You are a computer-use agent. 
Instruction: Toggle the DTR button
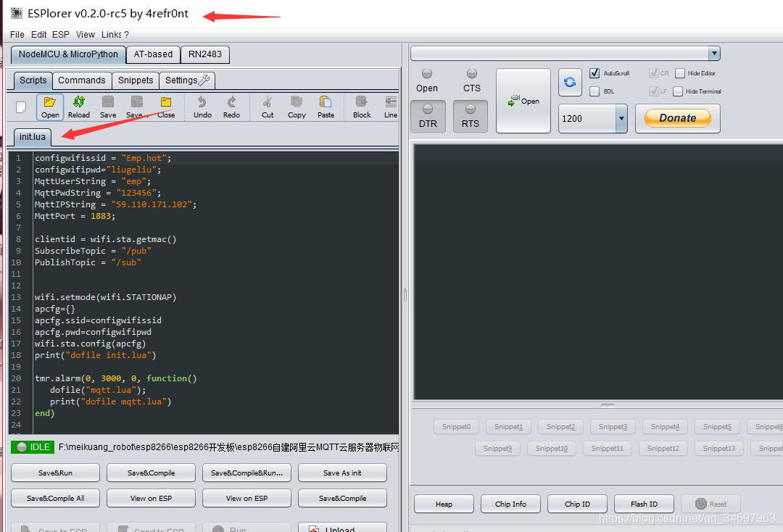click(428, 117)
